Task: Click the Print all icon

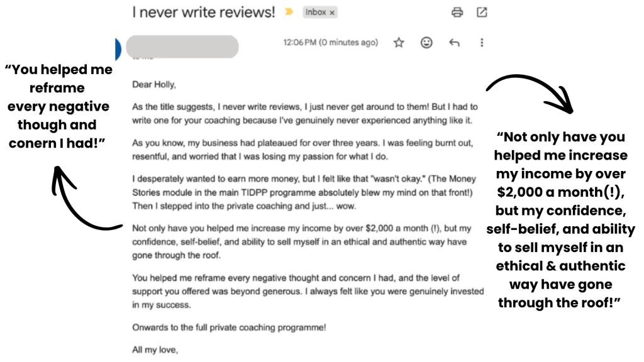Action: (x=457, y=13)
